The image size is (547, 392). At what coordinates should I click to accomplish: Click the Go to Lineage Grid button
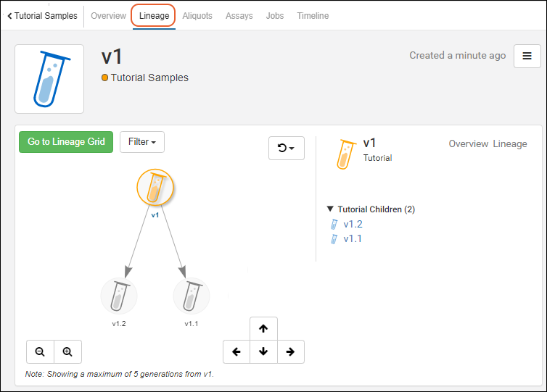click(66, 142)
